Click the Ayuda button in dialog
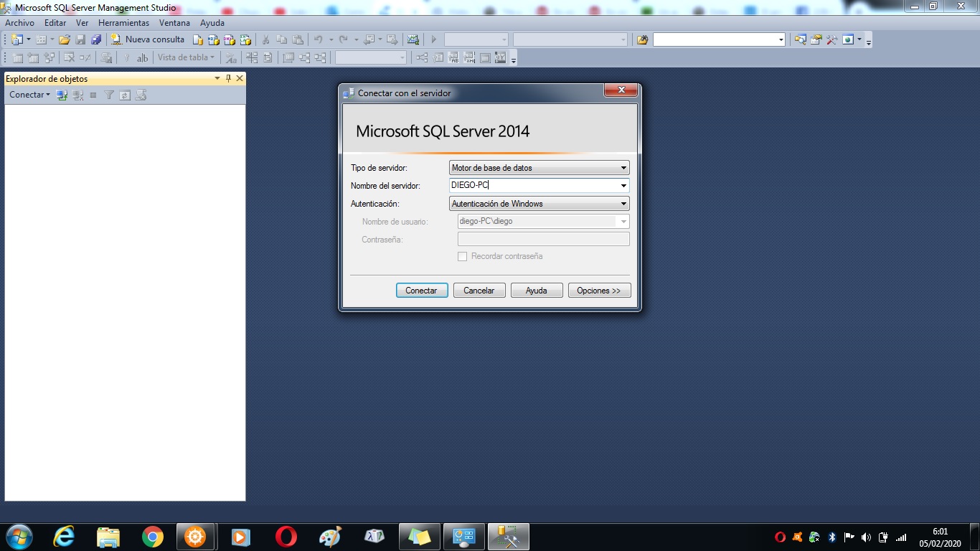Screen dimensions: 980x551 point(537,291)
